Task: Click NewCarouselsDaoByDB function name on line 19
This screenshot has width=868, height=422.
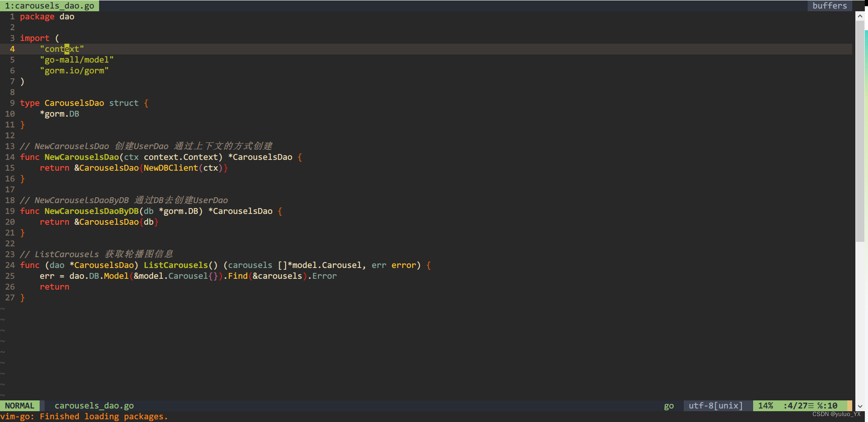Action: coord(91,211)
